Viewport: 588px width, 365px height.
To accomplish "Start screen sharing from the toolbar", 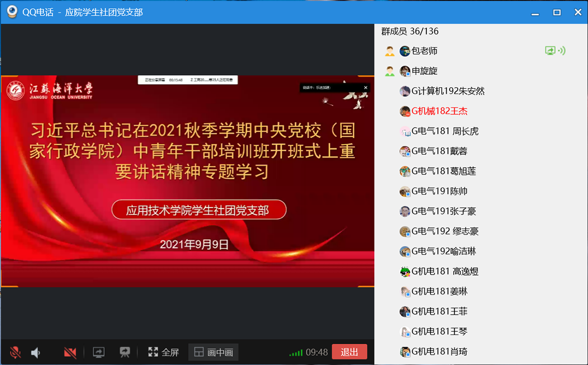I will (x=99, y=353).
